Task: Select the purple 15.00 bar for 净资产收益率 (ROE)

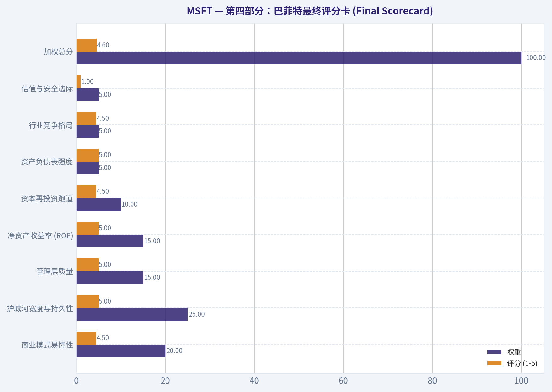Action: coord(110,241)
